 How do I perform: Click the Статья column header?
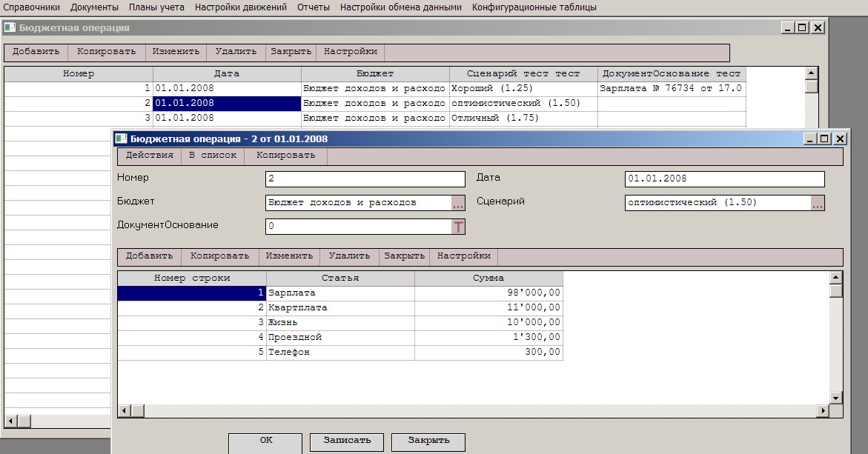click(340, 278)
